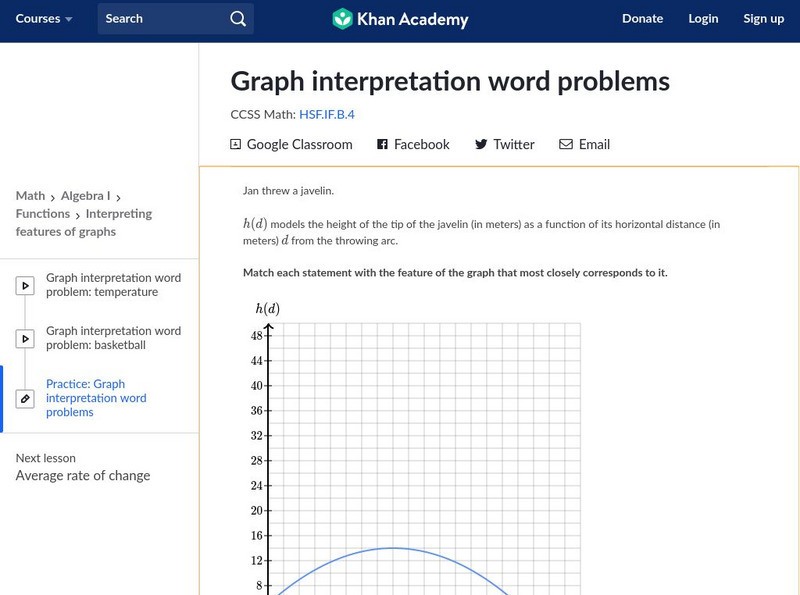Click the basketball video play icon
Screen dimensions: 800x595
click(25, 339)
